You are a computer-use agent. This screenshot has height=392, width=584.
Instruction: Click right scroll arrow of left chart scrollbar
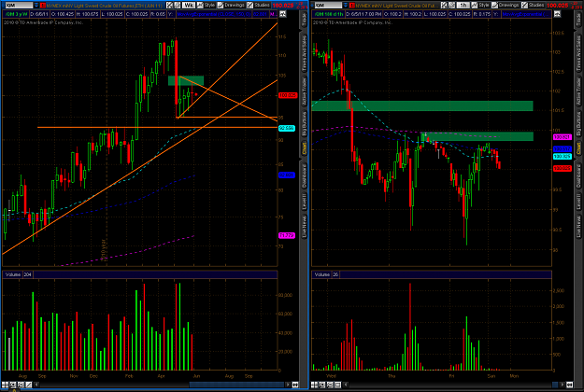(288, 385)
